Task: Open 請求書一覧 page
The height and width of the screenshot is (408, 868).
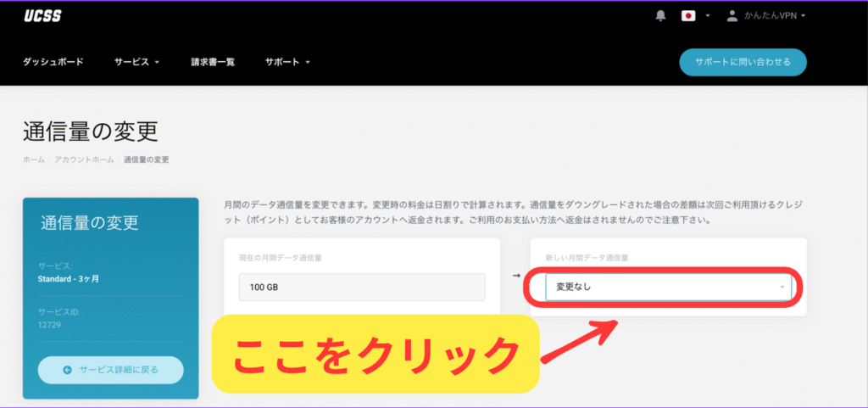Action: [x=213, y=62]
